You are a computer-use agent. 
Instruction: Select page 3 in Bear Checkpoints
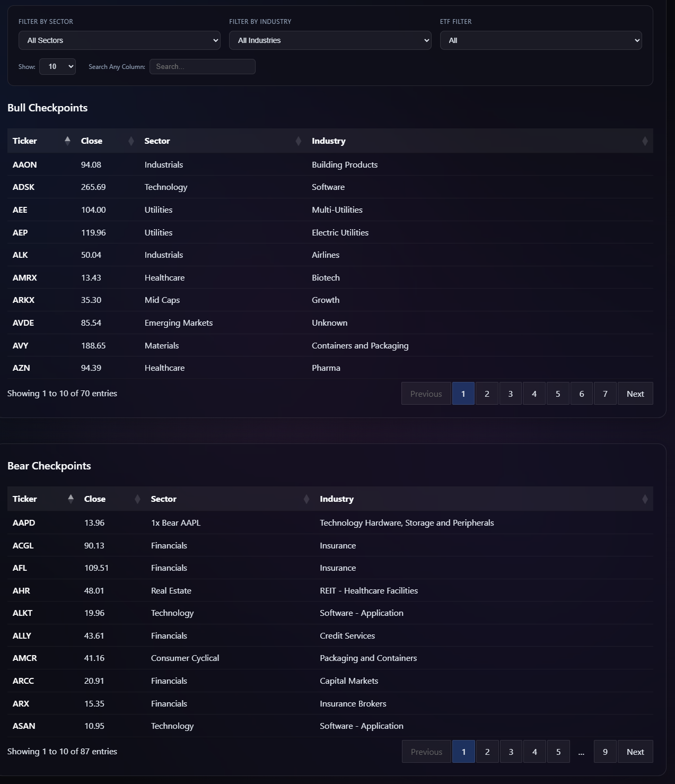pos(511,752)
